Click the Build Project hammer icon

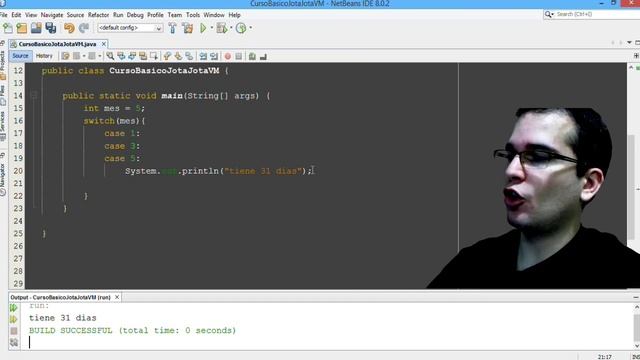tap(173, 28)
